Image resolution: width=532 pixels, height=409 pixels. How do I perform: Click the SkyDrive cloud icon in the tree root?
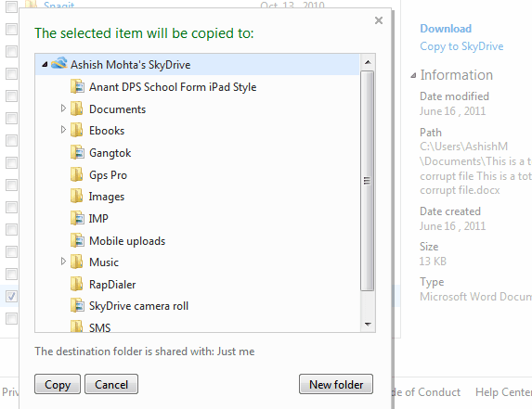[x=59, y=63]
